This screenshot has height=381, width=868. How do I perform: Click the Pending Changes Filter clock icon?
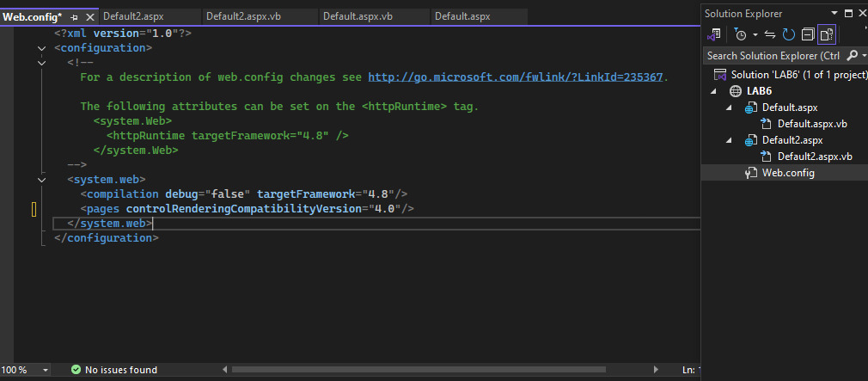(x=740, y=35)
